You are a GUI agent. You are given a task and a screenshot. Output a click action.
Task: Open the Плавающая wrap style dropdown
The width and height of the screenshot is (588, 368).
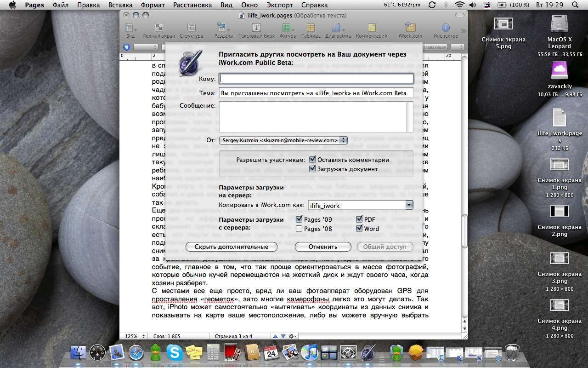(x=435, y=47)
